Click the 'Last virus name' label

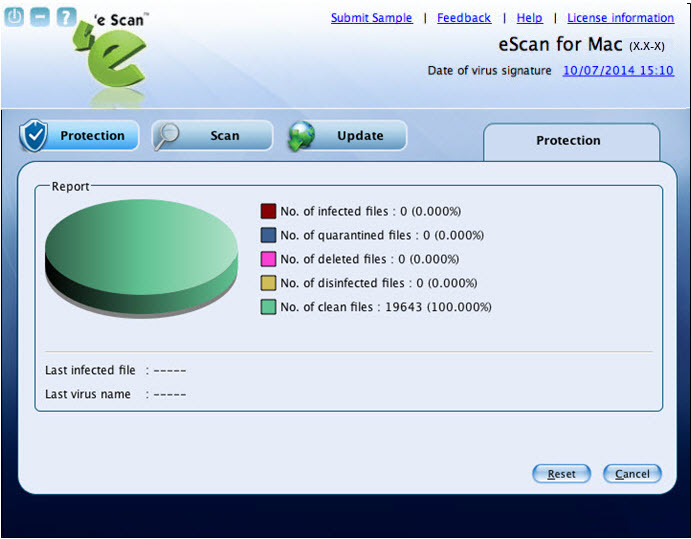click(88, 394)
